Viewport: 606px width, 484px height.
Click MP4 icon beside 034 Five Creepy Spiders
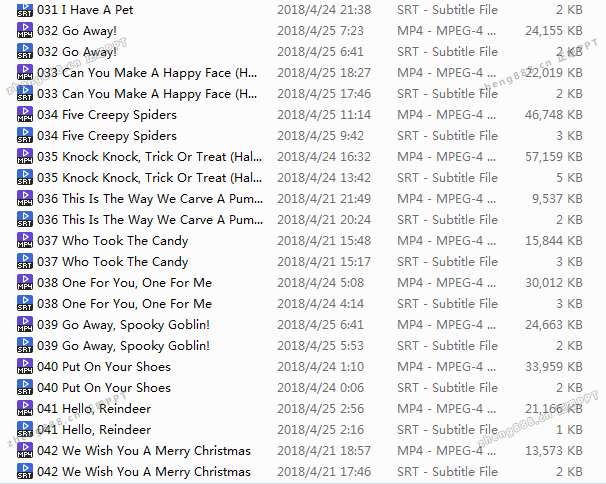(25, 114)
